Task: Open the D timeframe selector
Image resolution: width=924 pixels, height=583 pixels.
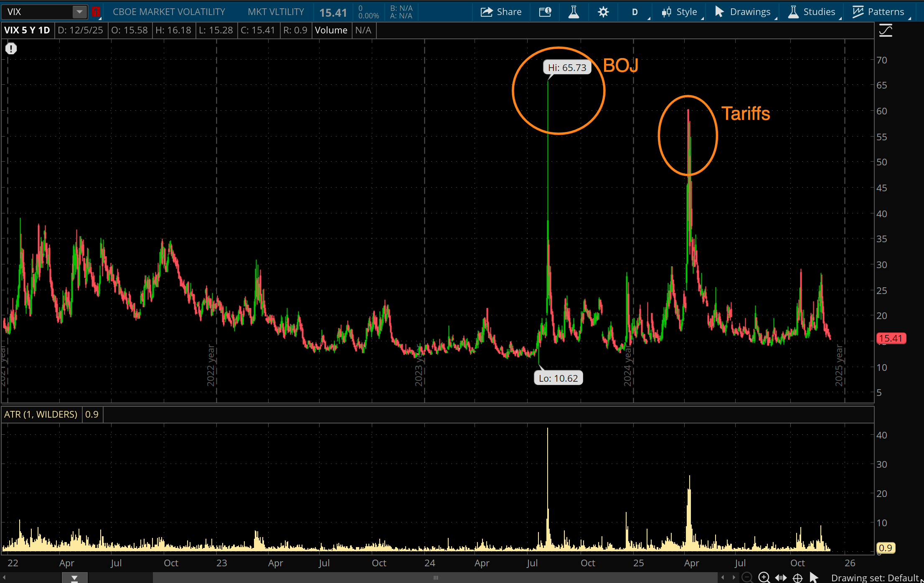Action: tap(635, 12)
